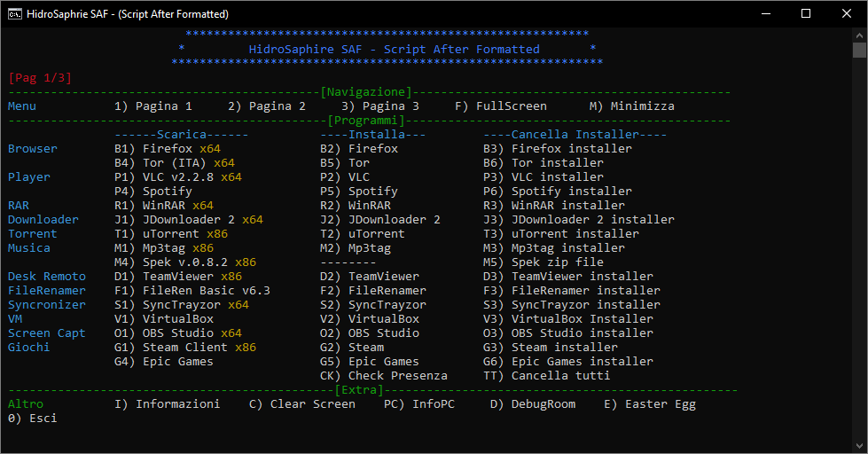Click 'P1) VLC v2.2.8 x64' entry
The image size is (868, 454).
[178, 177]
